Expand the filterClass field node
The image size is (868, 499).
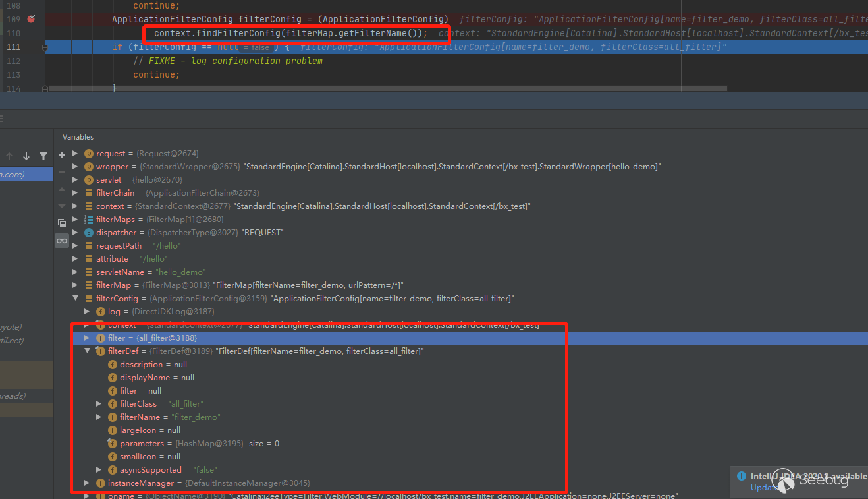99,404
